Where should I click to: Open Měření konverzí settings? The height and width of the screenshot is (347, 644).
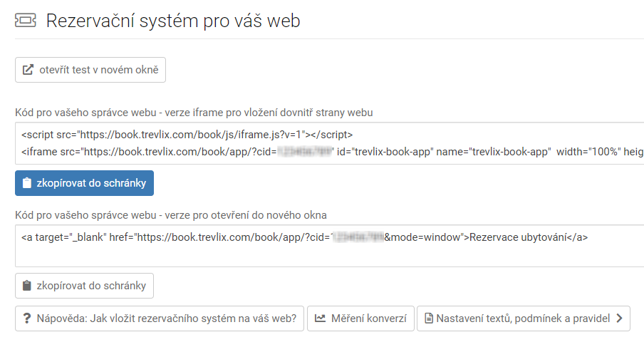[360, 318]
